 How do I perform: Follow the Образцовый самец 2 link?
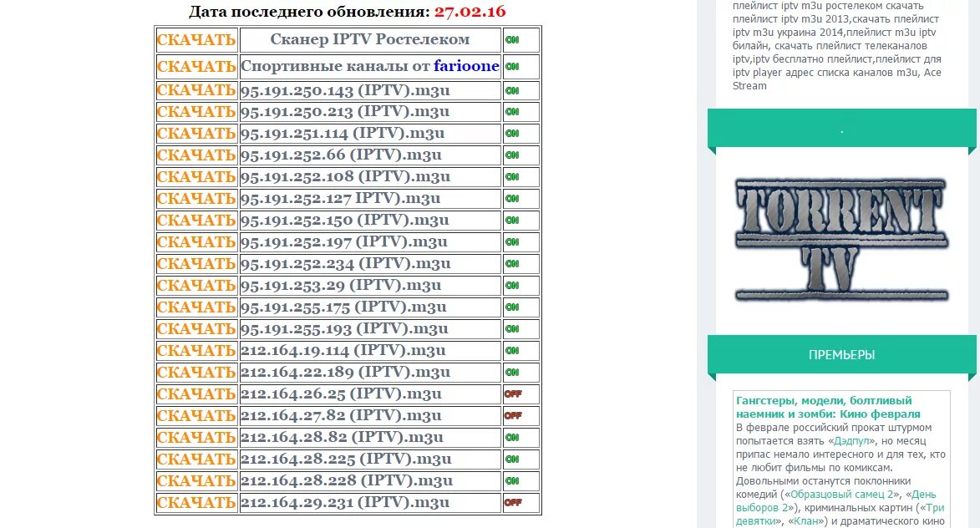click(842, 495)
